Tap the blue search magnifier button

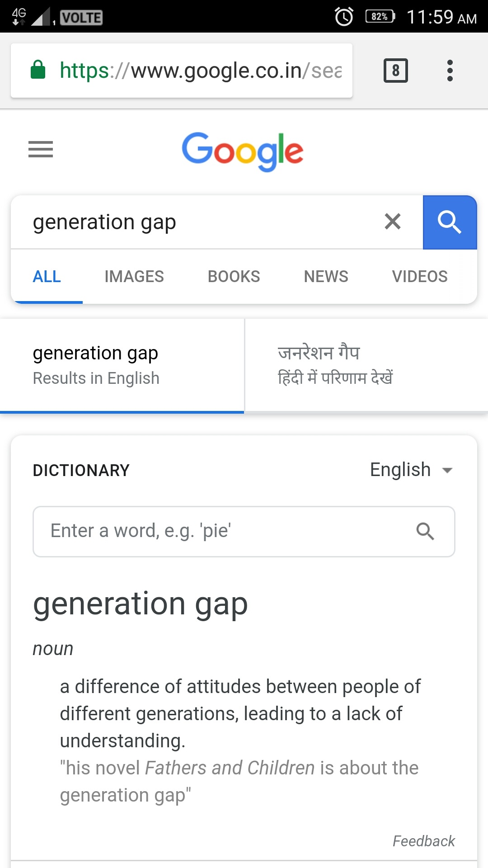click(450, 222)
